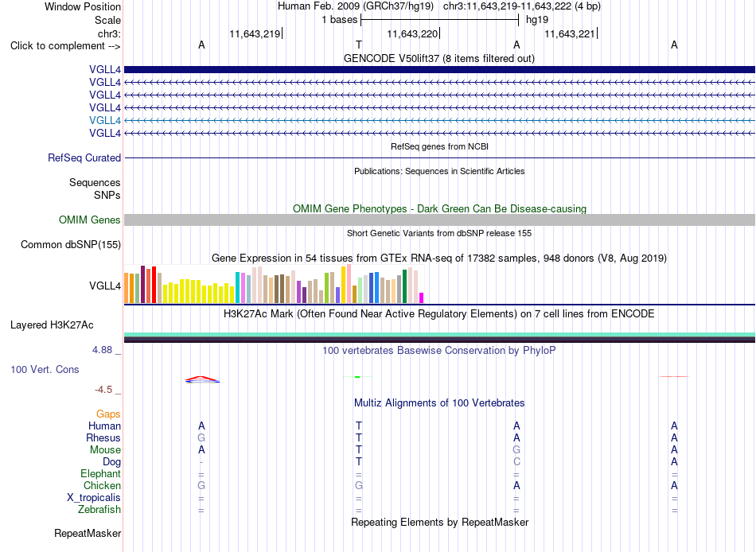Open the 'H3K27Ac Mark' ENCODE track title
This screenshot has width=756, height=552.
click(x=439, y=314)
